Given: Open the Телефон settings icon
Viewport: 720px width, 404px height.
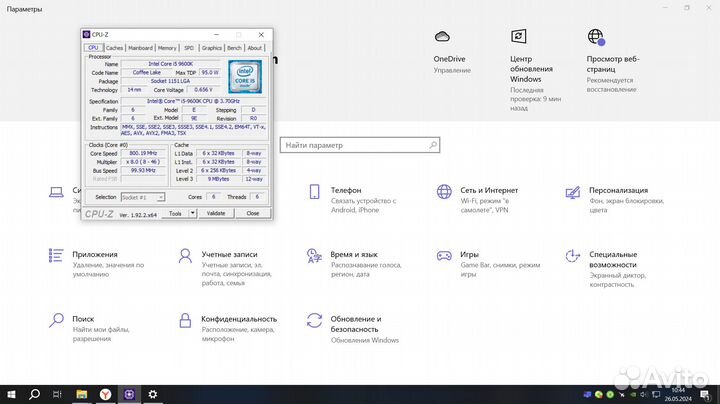Looking at the screenshot, I should 315,192.
